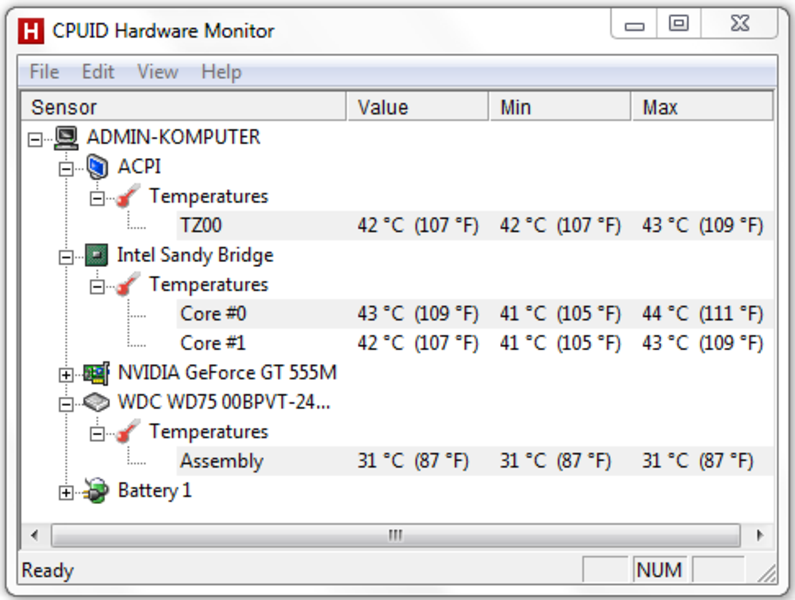Open the Help menu
The height and width of the screenshot is (600, 795).
pos(221,72)
